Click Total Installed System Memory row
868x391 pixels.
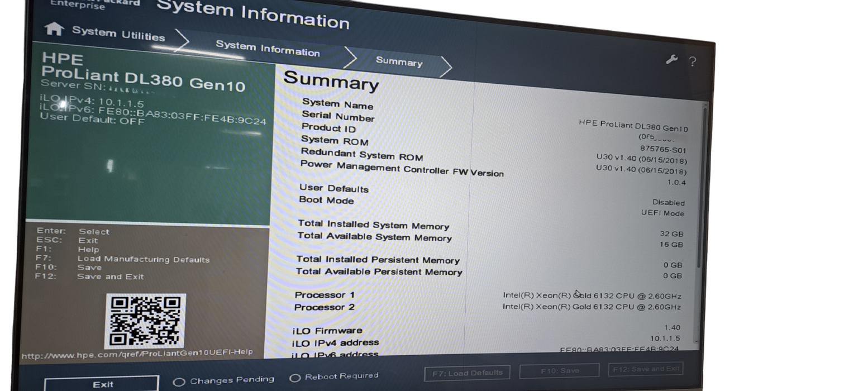[490, 229]
